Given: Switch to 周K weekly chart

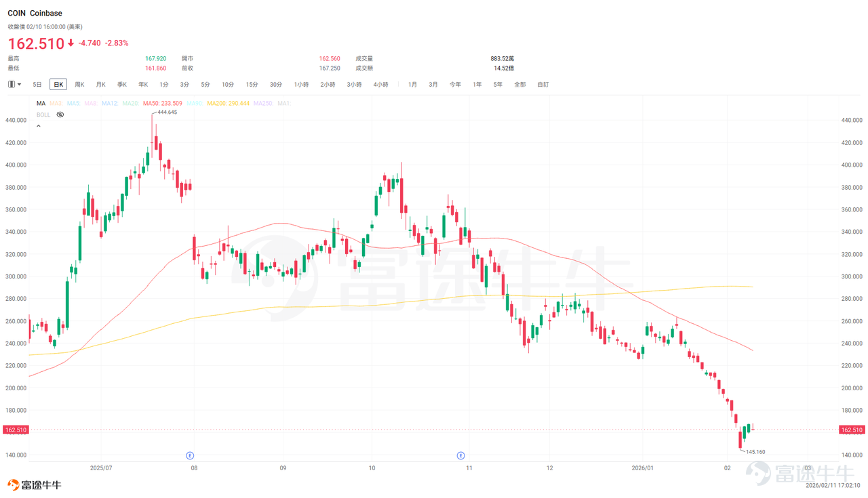Looking at the screenshot, I should [79, 85].
